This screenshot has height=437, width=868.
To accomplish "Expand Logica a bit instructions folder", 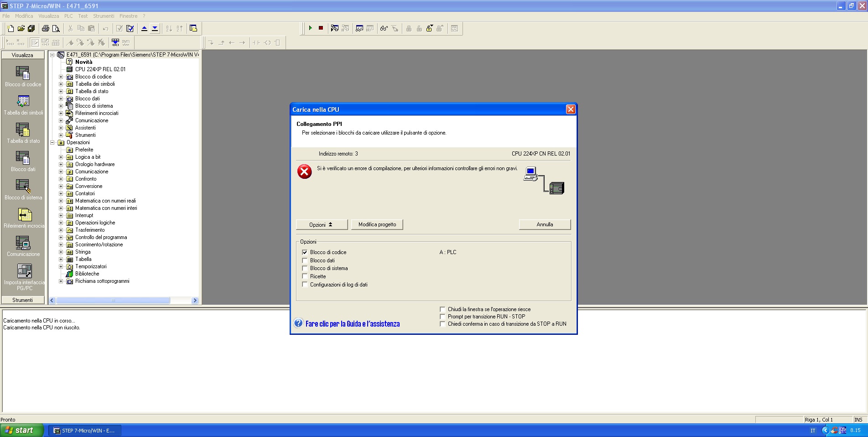I will point(61,157).
